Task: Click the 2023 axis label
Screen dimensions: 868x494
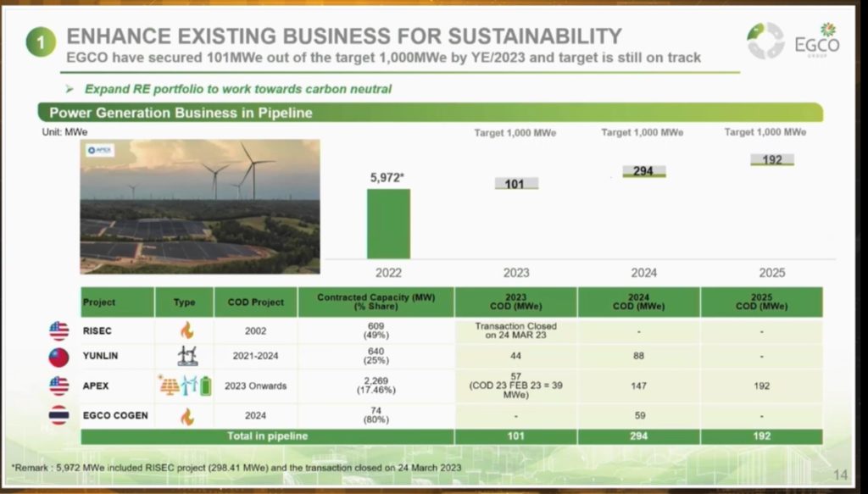Action: [x=516, y=273]
